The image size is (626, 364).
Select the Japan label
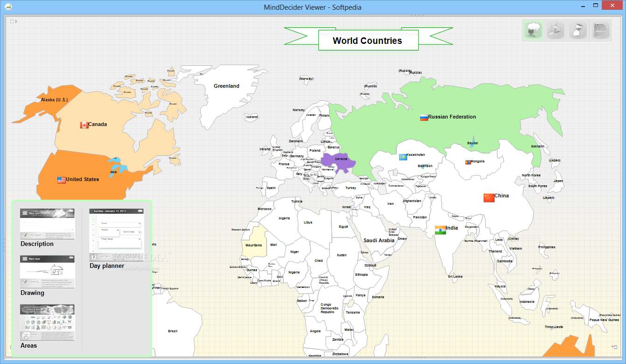click(x=558, y=181)
